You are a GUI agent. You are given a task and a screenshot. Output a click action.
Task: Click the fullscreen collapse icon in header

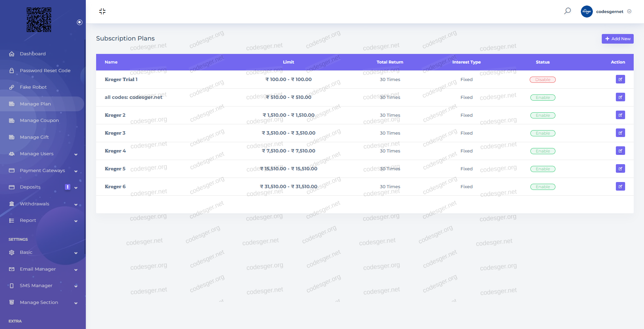(x=102, y=11)
